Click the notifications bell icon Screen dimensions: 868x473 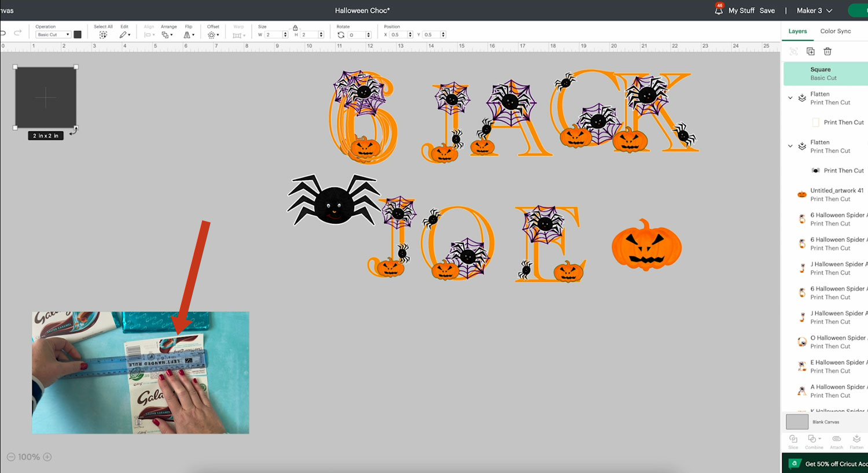click(719, 10)
